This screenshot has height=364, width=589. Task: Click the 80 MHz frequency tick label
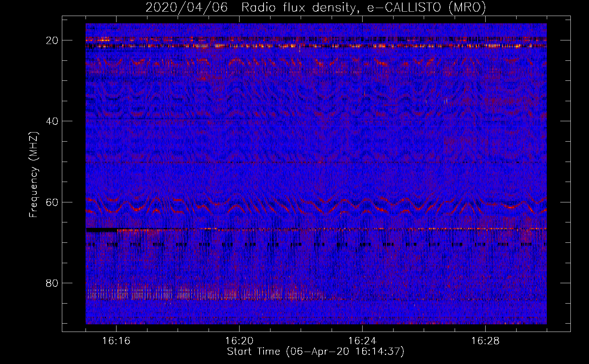pyautogui.click(x=52, y=283)
